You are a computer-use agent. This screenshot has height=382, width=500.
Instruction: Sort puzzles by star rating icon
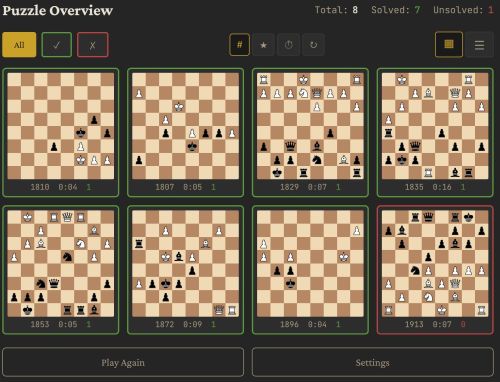pos(263,45)
